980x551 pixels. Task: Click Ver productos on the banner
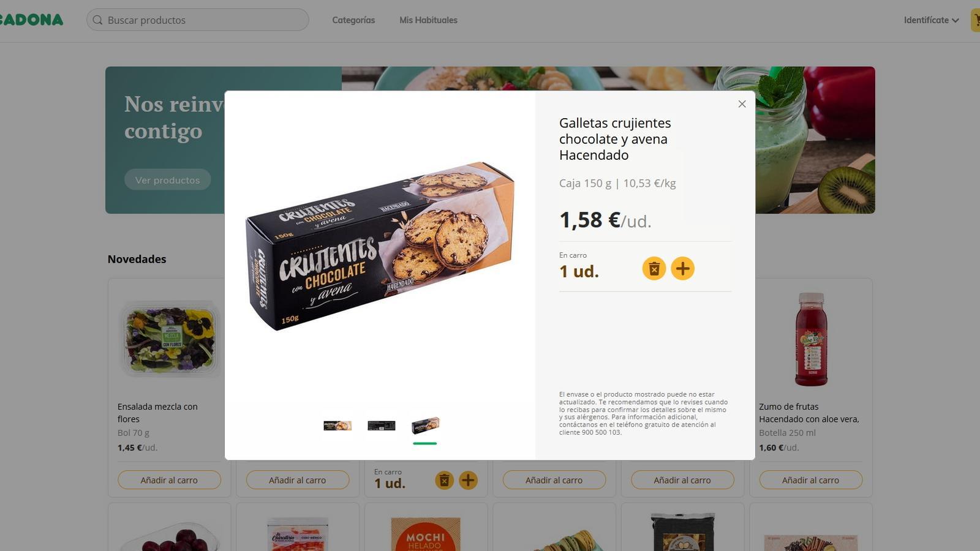168,180
